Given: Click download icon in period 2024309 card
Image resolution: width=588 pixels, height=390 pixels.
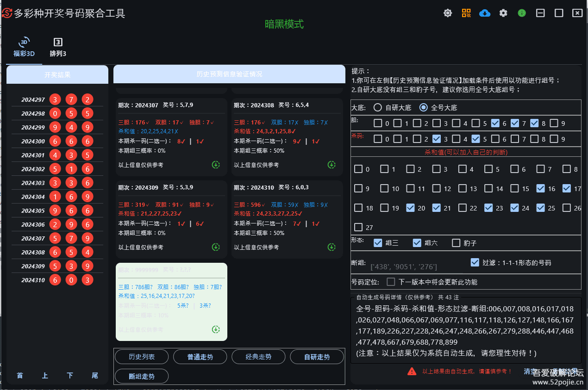Looking at the screenshot, I should (216, 247).
